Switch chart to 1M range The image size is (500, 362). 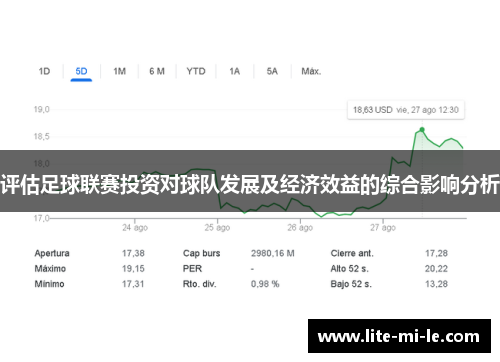(119, 71)
